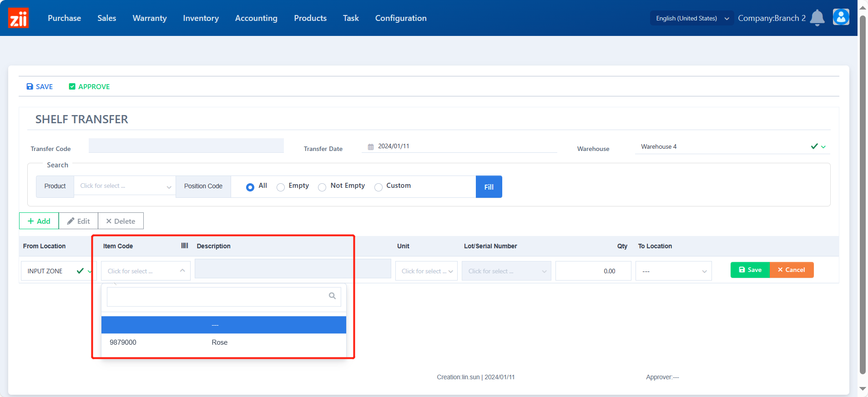Click the Transfer Code input field
Screen dimensions: 868x397
pos(186,146)
